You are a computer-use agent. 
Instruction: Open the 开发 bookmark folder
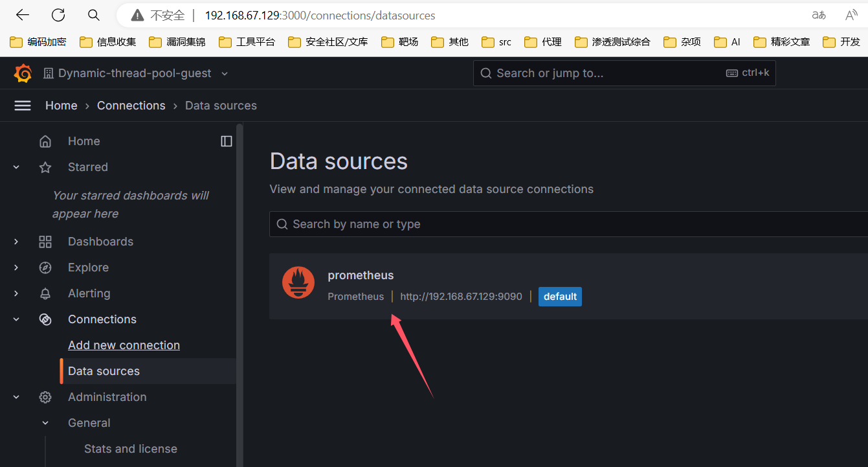pos(841,42)
